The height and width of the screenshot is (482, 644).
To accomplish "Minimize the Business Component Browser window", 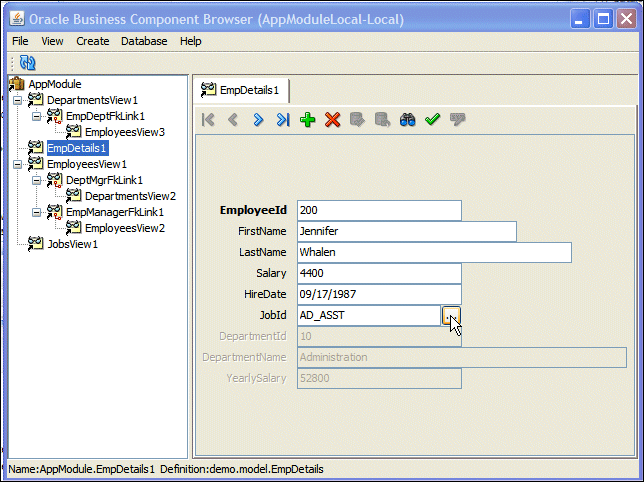I will pos(580,19).
